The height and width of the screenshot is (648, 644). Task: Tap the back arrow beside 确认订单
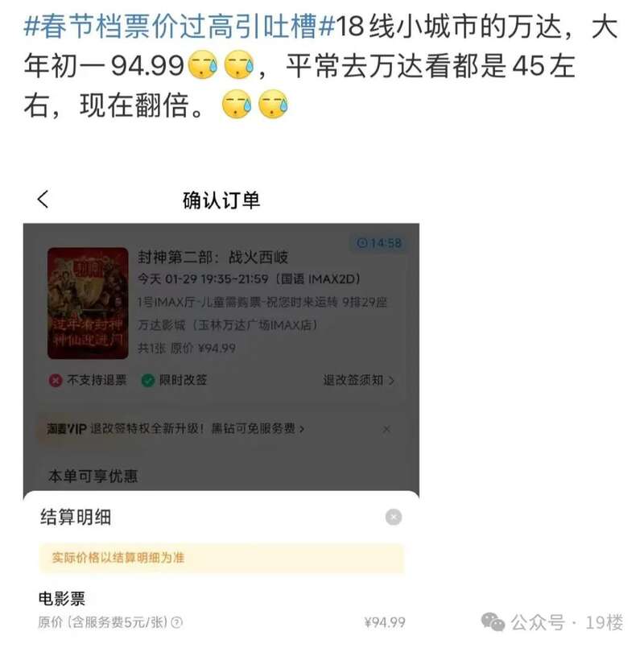(43, 199)
